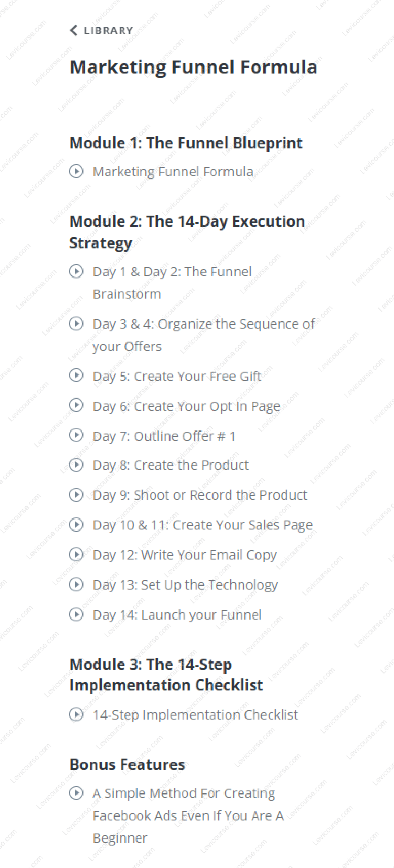
Task: Click the Marketing Funnel Formula course title
Action: coord(193,67)
